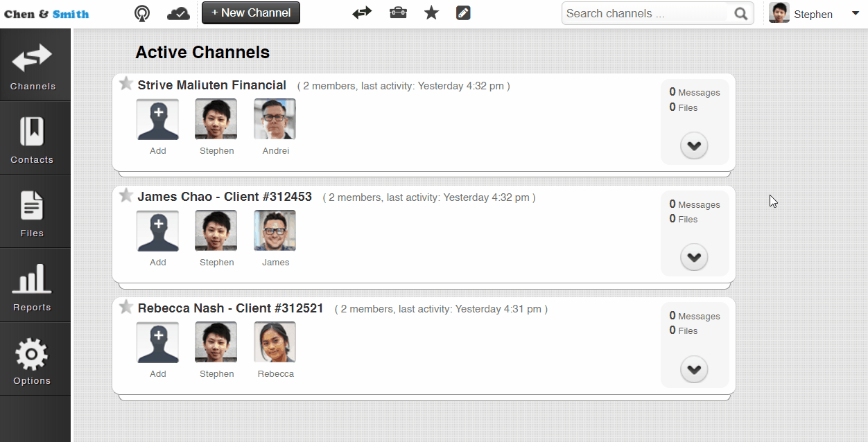The height and width of the screenshot is (442, 868).
Task: Click the cloud checkmark sync icon
Action: [x=178, y=13]
